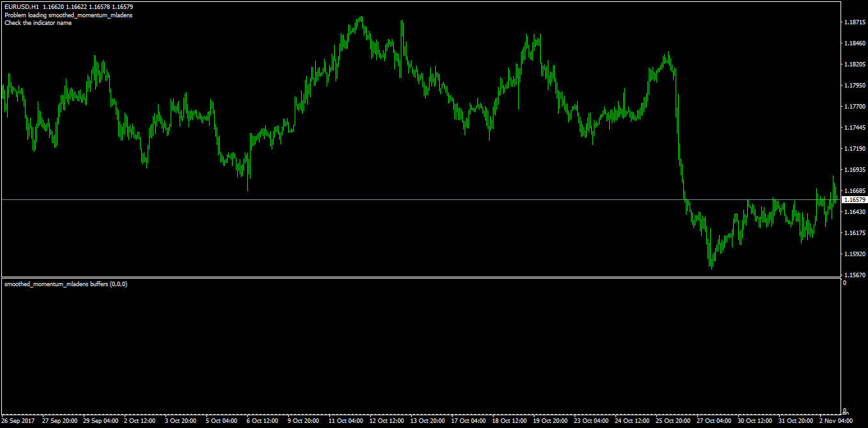The height and width of the screenshot is (428, 868).
Task: Click the 12 Oct 12:00 time label
Action: pos(387,421)
